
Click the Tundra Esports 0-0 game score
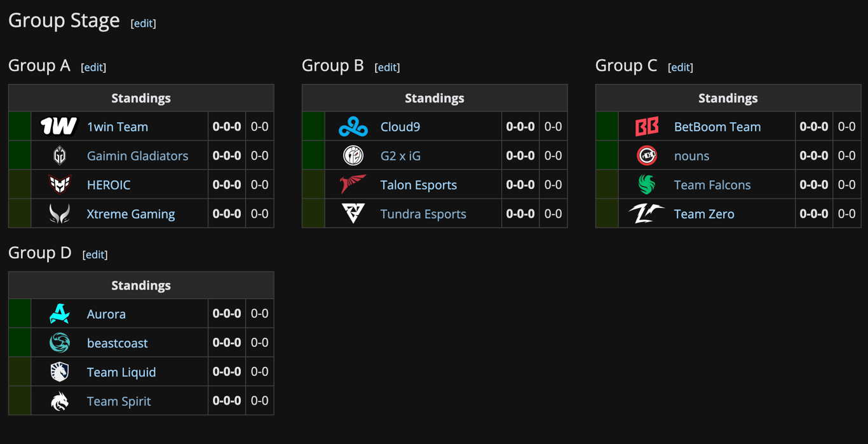click(553, 214)
